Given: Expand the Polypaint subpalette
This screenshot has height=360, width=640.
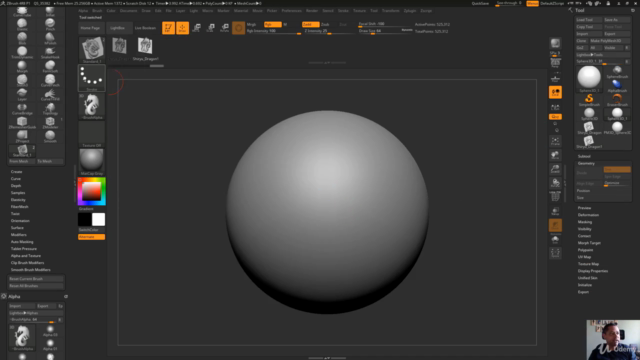Looking at the screenshot, I should click(x=585, y=250).
